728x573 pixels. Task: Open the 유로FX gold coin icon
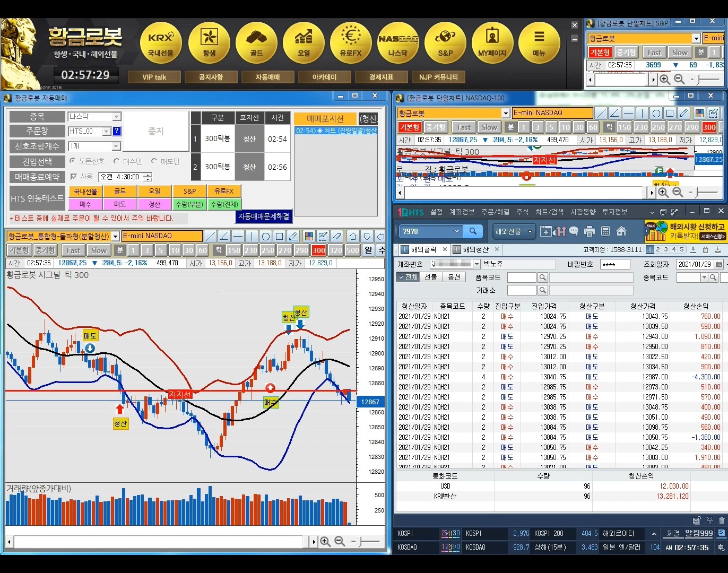click(351, 42)
